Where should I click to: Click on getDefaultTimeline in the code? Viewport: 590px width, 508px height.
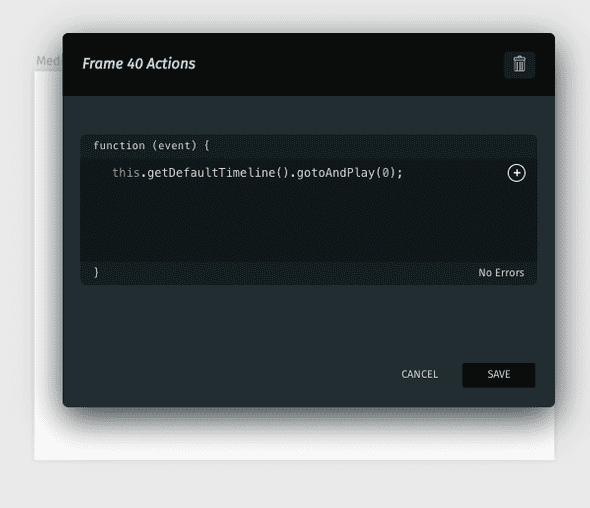pos(211,173)
